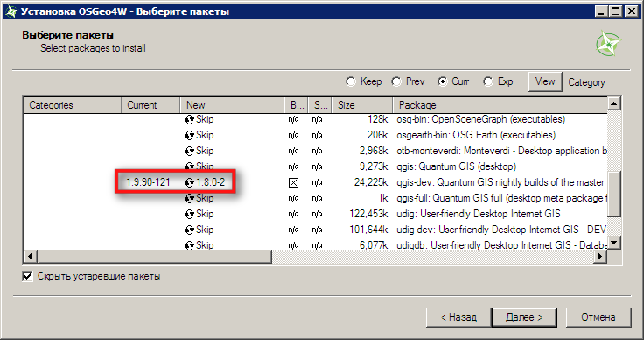Click the OSGeo4W title bar icon
Image resolution: width=644 pixels, height=340 pixels.
(x=11, y=11)
